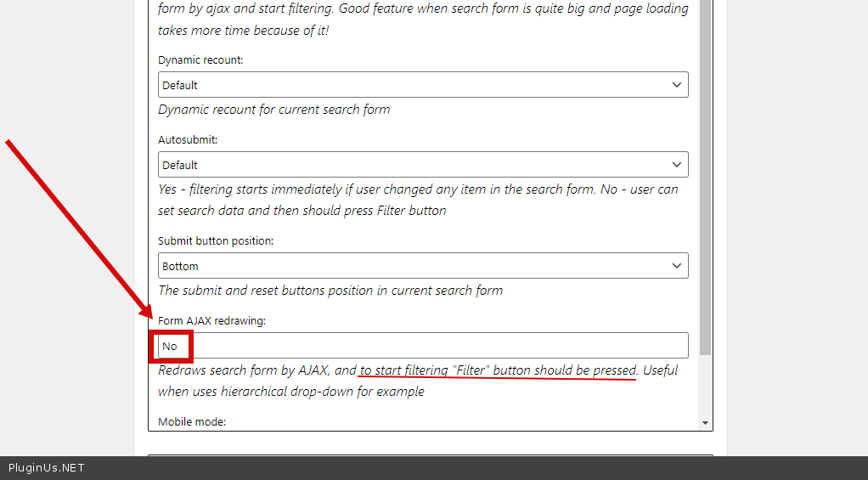Click the "Dynamic recount for current search form" description
This screenshot has height=480, width=868.
274,110
